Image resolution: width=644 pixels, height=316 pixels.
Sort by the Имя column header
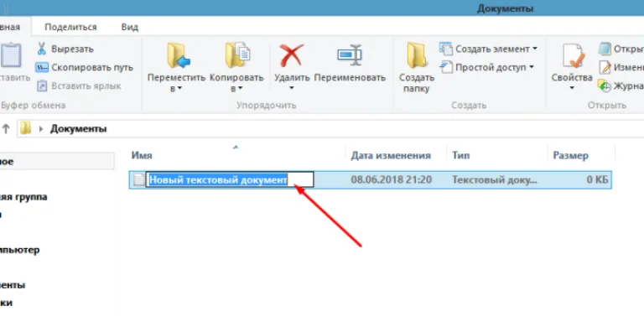click(142, 156)
